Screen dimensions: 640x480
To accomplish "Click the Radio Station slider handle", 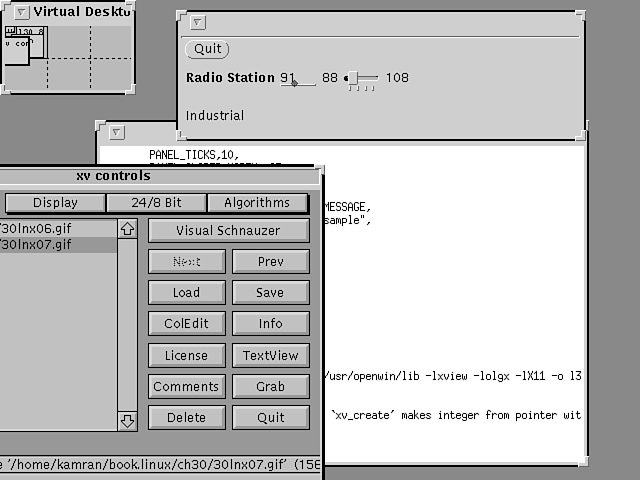I will pos(349,78).
